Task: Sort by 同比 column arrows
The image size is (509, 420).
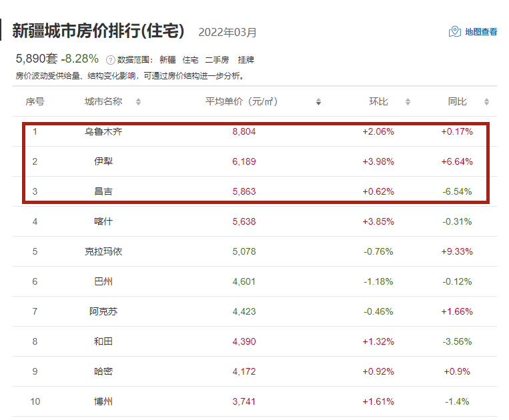Action: point(486,102)
